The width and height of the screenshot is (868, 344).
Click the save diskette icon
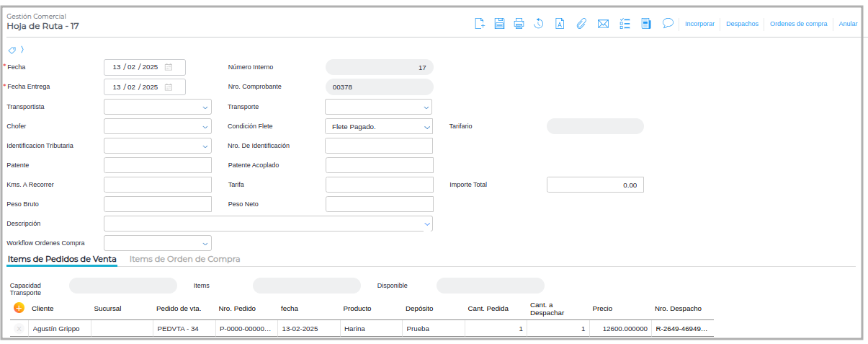pos(499,24)
